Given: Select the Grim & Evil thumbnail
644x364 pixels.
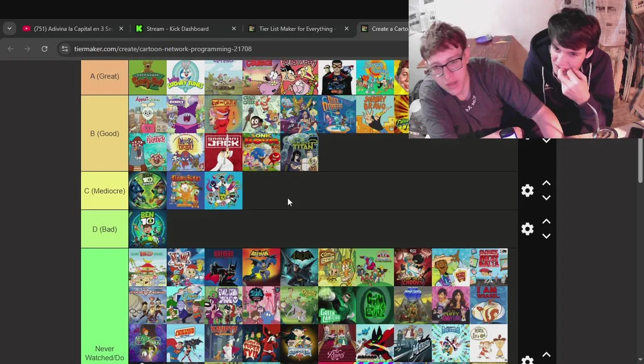Looking at the screenshot, I should (x=375, y=305).
